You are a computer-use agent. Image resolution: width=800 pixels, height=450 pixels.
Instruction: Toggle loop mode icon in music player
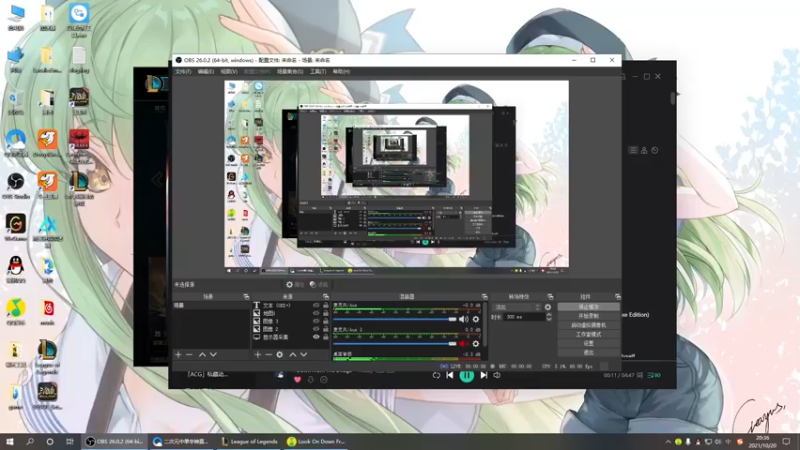click(x=436, y=376)
